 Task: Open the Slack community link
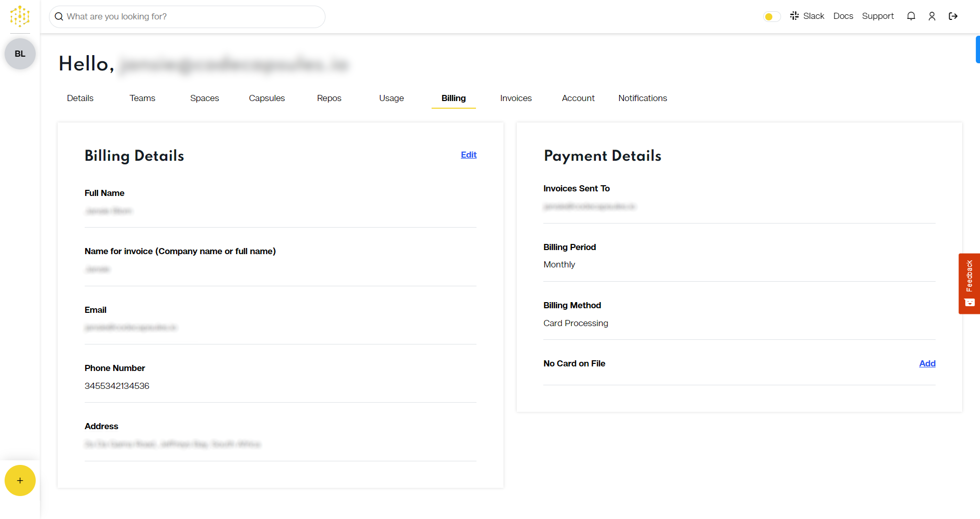pyautogui.click(x=807, y=16)
